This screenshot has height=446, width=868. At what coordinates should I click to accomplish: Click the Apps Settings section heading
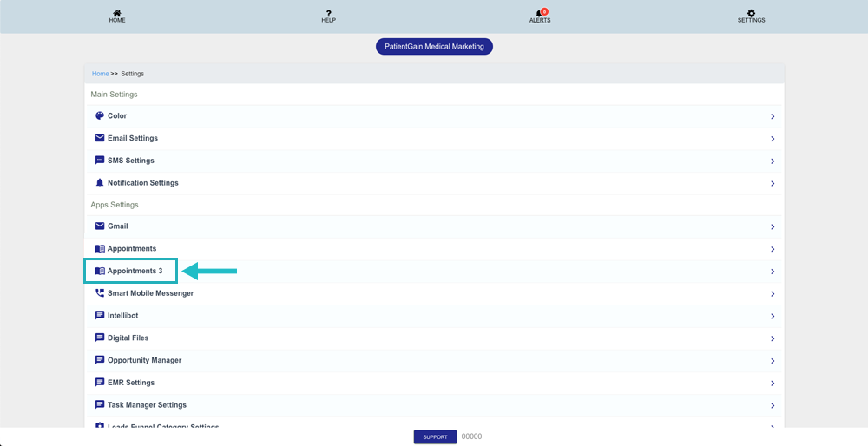click(x=115, y=205)
